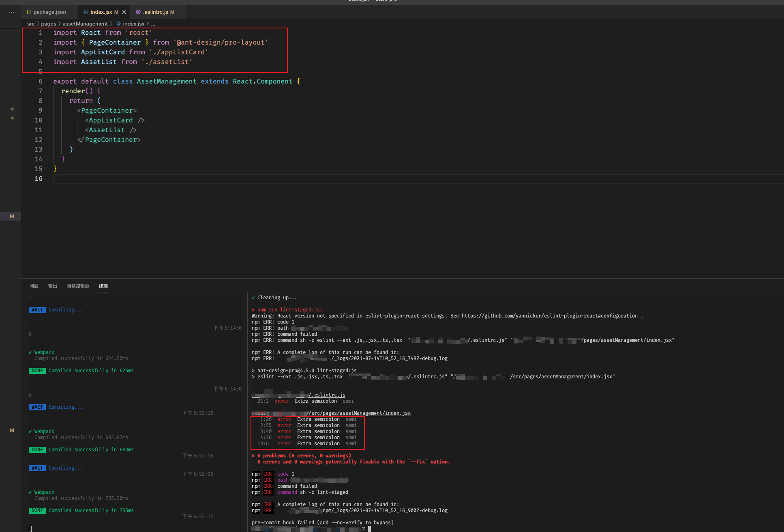Screen dimensions: 784x532
Task: Select the 终端 panel tab
Action: tap(103, 286)
